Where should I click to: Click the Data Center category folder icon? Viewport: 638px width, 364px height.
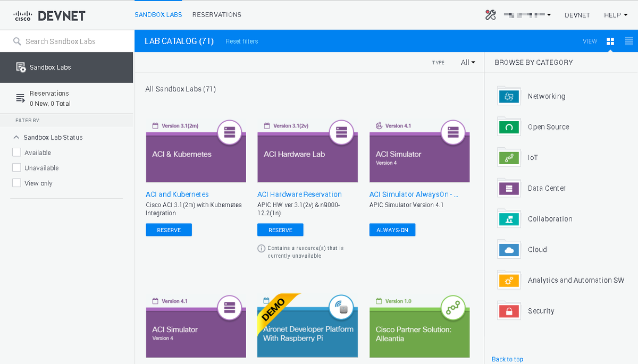(x=509, y=188)
